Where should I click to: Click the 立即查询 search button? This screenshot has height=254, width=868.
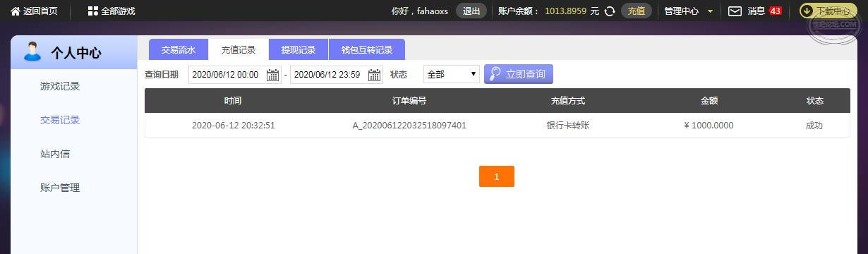click(x=519, y=74)
